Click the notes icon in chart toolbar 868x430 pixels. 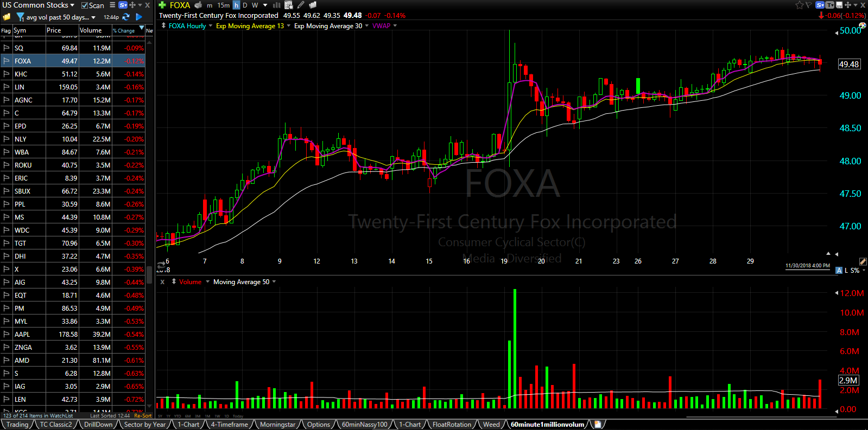(313, 5)
